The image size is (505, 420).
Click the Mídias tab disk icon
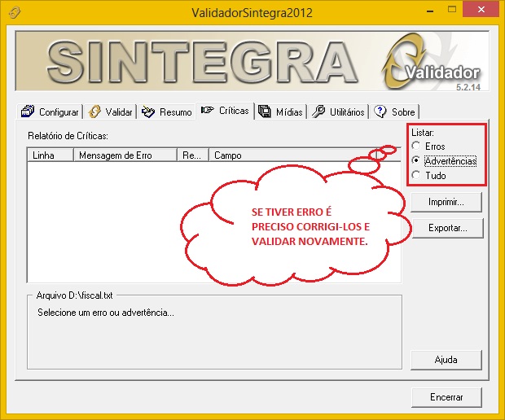tap(265, 112)
